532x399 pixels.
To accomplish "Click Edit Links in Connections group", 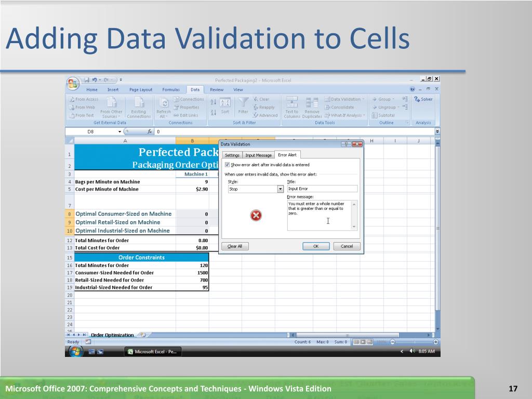I will tap(186, 115).
